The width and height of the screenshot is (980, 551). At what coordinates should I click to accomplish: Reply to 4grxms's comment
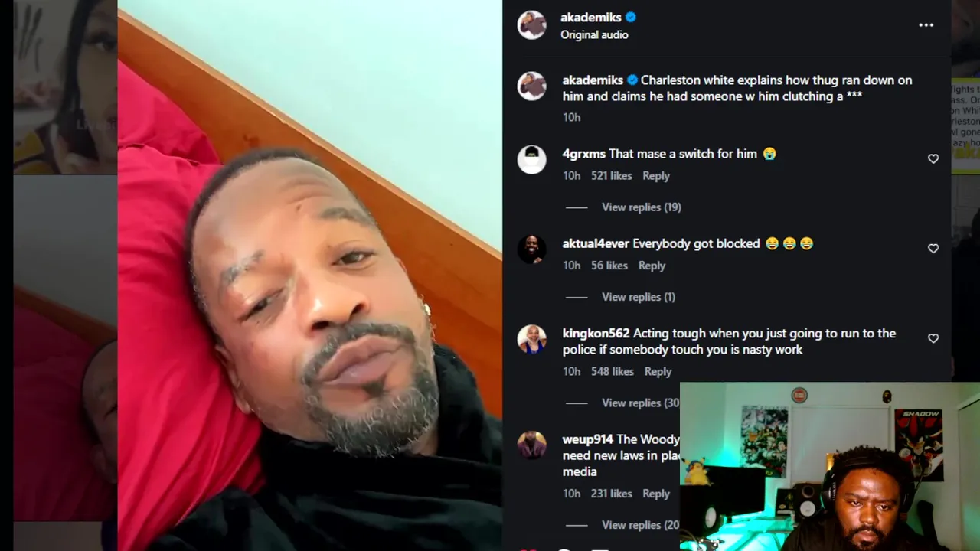655,176
